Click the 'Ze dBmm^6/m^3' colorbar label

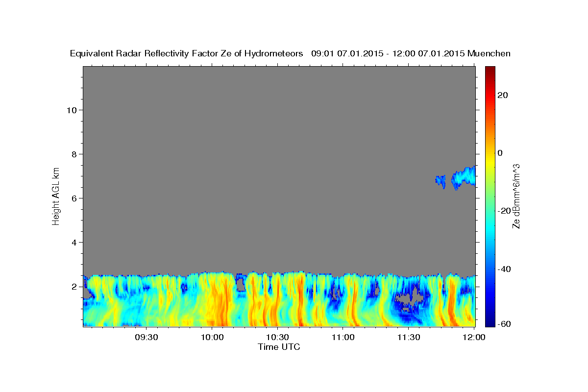516,196
